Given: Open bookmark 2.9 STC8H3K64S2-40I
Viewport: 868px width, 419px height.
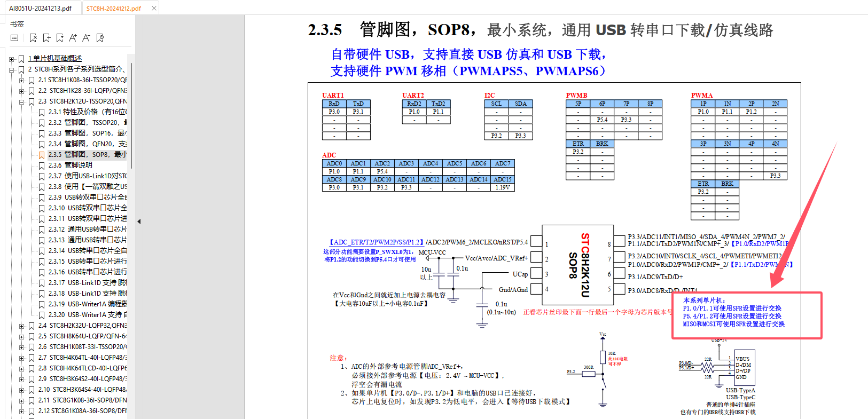Looking at the screenshot, I should coord(82,379).
